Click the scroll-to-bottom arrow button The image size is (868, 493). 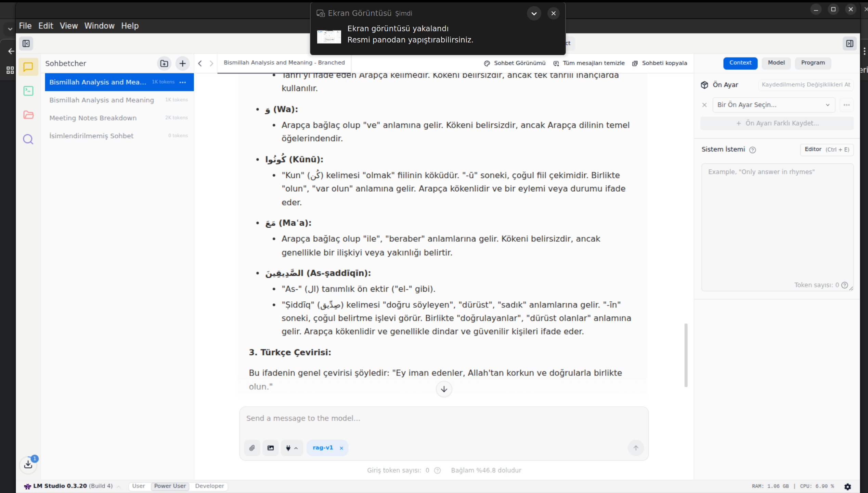click(444, 389)
